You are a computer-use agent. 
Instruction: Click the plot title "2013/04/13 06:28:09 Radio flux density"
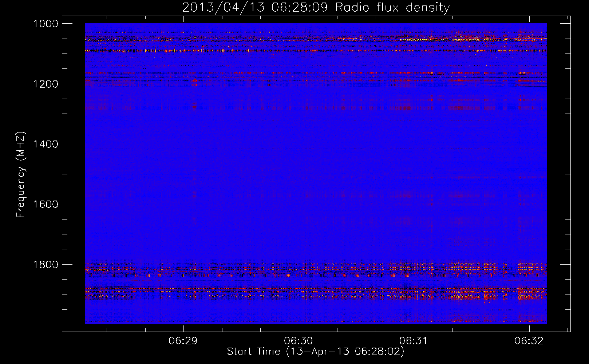pos(316,7)
